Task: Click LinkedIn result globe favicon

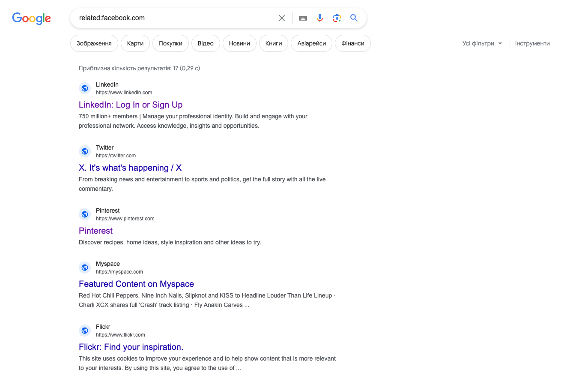Action: coord(85,88)
